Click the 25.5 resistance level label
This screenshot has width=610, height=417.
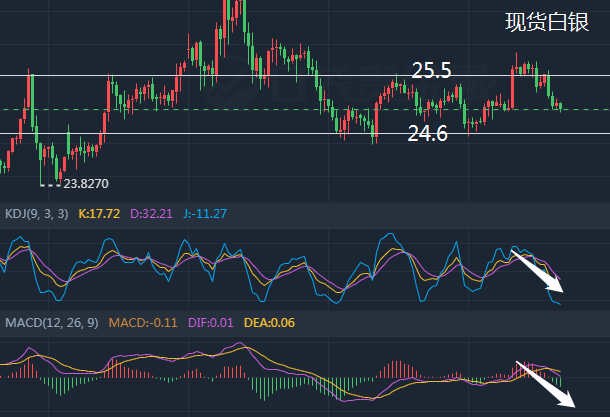click(431, 70)
